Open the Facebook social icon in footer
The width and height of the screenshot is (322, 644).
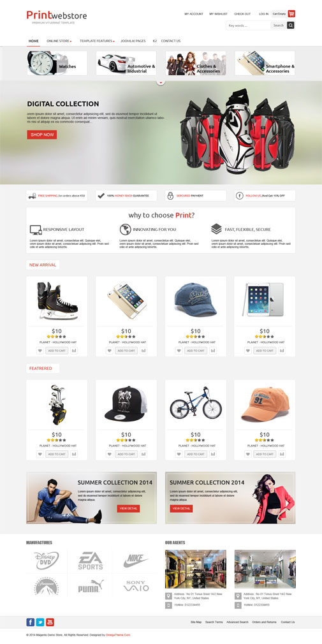(31, 622)
